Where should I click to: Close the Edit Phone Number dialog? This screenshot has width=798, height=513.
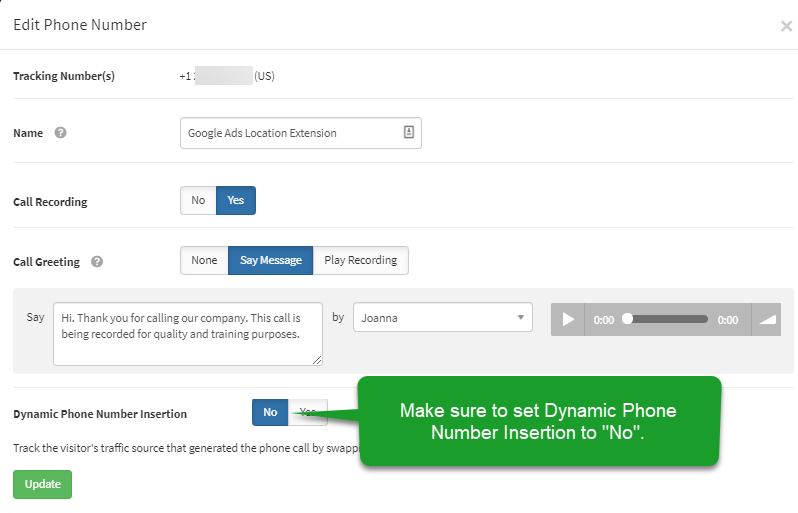(x=786, y=26)
